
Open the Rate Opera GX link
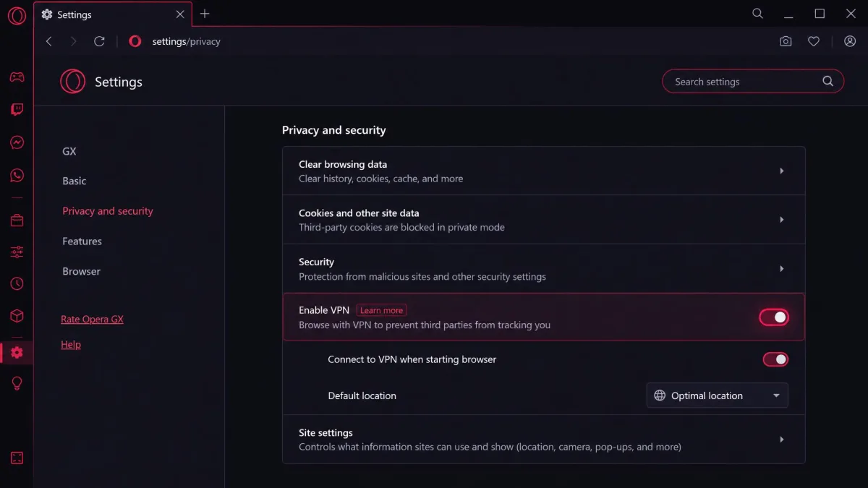pos(92,319)
